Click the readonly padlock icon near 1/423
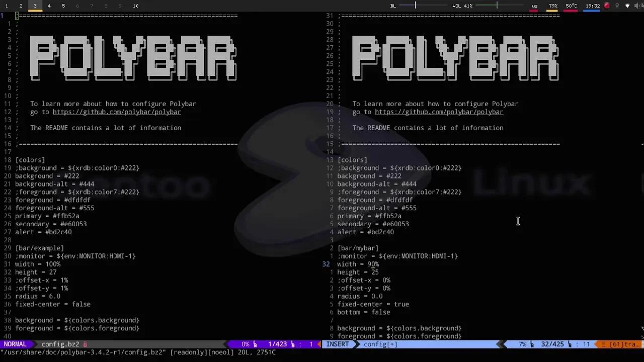Viewport: 644px width, 362px height. point(254,344)
